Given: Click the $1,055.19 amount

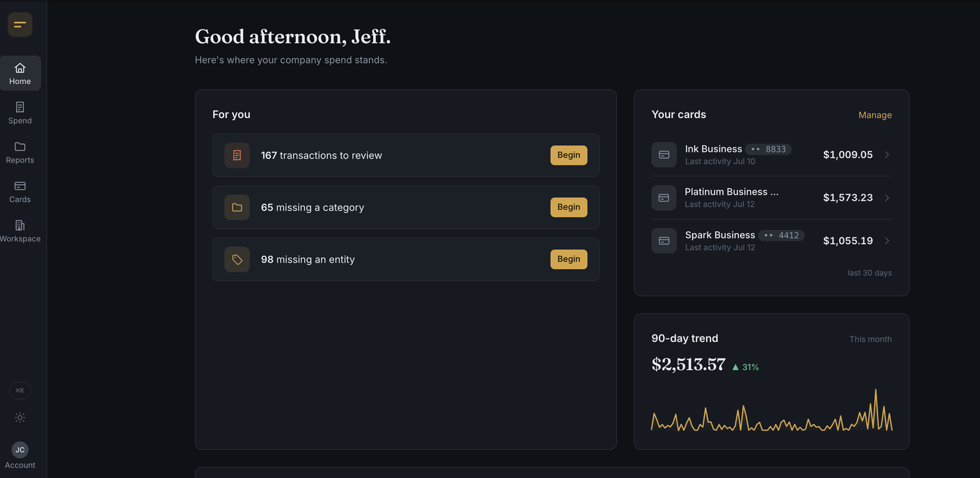Looking at the screenshot, I should click(848, 241).
